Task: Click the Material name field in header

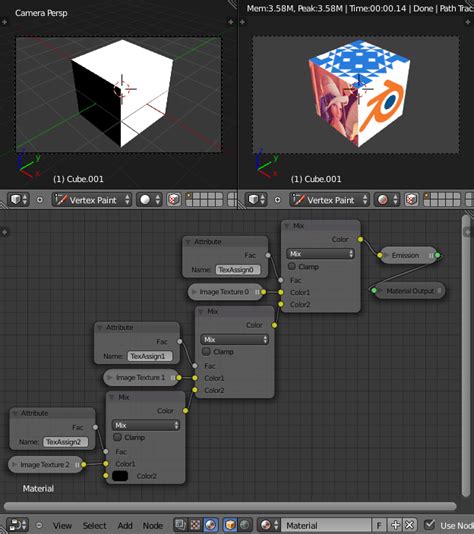Action: coord(326,525)
